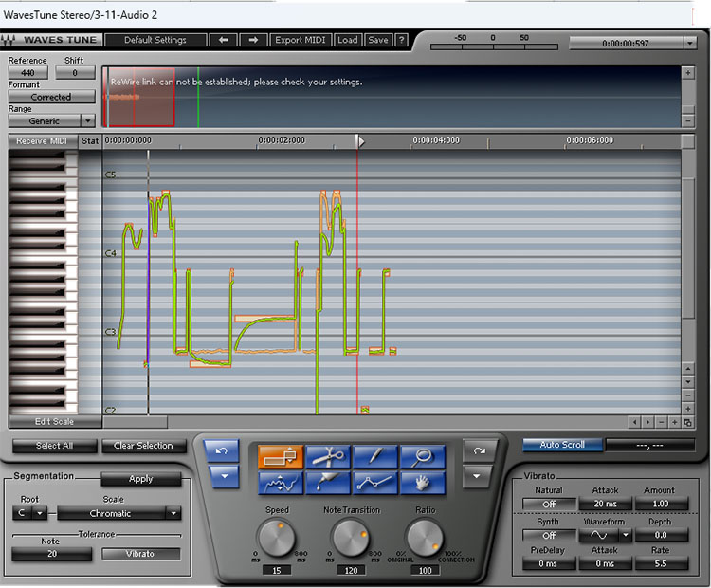Click Clear Selection button
Image resolution: width=711 pixels, height=588 pixels.
pos(143,446)
